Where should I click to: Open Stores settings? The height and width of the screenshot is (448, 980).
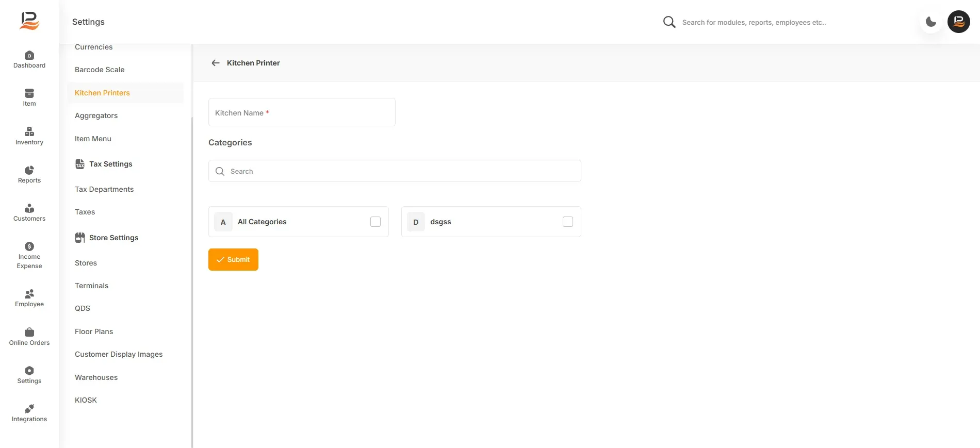tap(86, 263)
